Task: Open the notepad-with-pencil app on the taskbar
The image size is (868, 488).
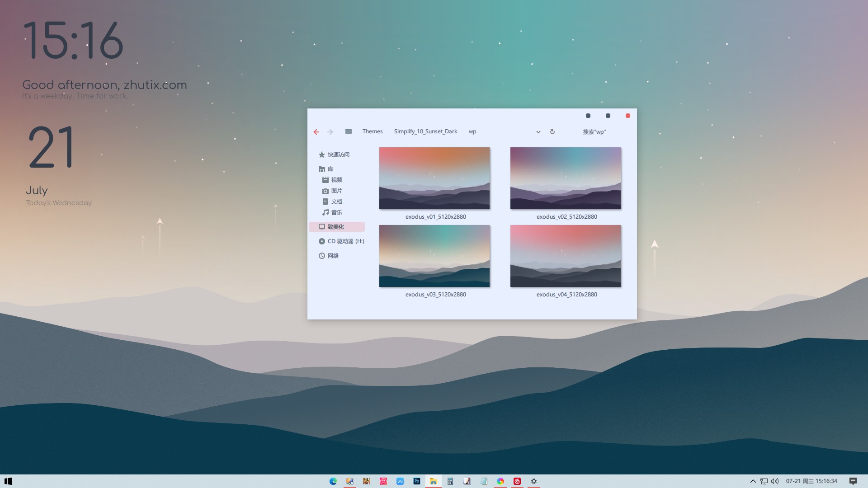Action: [467, 481]
